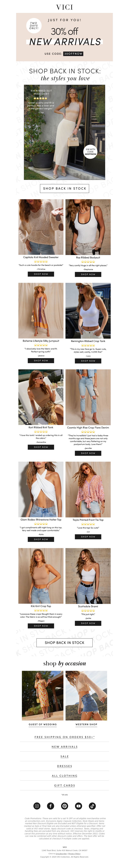Open the Sale menu link
129x868 pixels.
[64, 757]
